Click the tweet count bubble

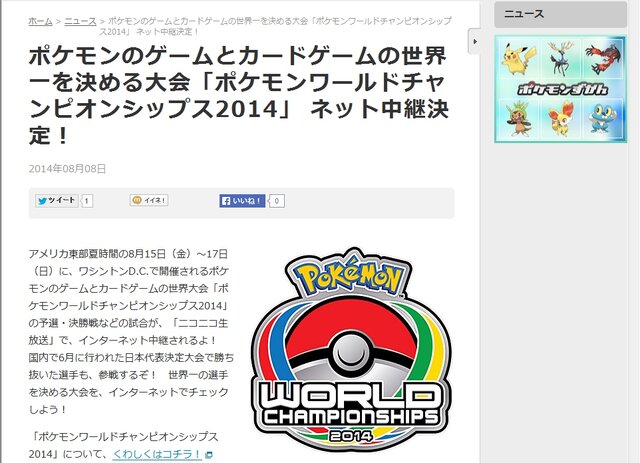pyautogui.click(x=87, y=201)
